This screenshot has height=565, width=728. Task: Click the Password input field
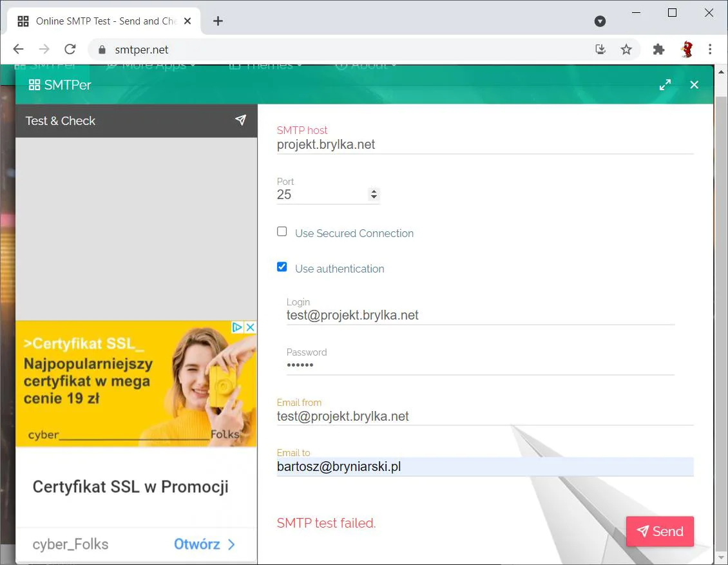point(480,365)
